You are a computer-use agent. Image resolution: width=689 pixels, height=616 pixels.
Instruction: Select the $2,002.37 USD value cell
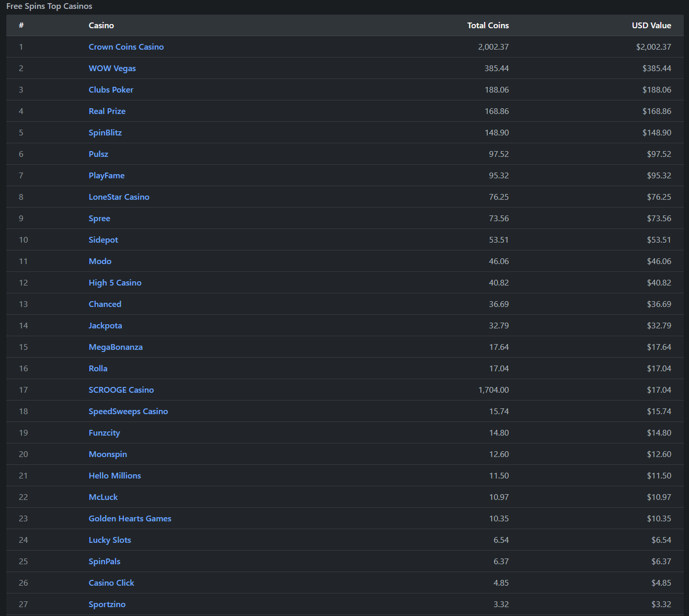[x=653, y=47]
